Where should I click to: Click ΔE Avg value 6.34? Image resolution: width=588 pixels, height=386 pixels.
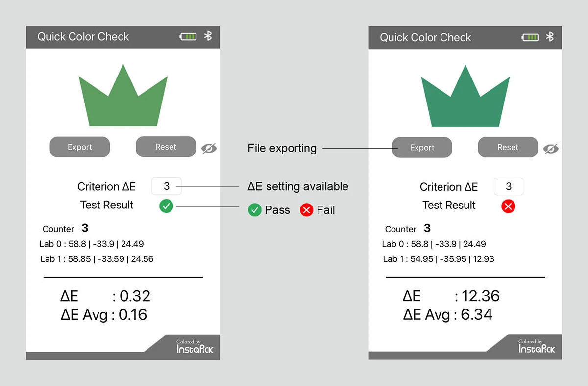coord(477,314)
